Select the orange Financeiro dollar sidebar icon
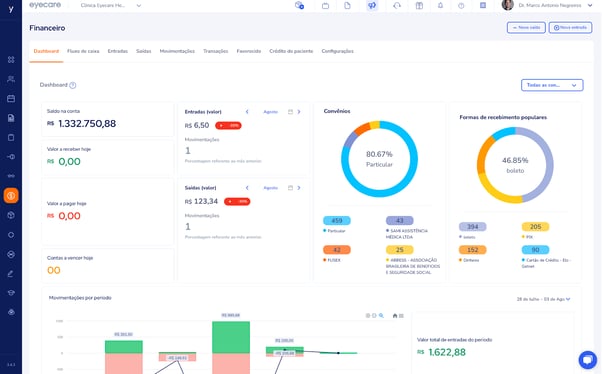Image resolution: width=602 pixels, height=374 pixels. pyautogui.click(x=11, y=195)
